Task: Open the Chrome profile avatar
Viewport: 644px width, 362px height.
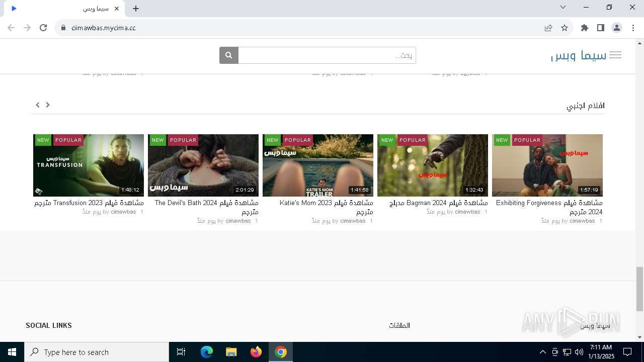Action: 617,28
